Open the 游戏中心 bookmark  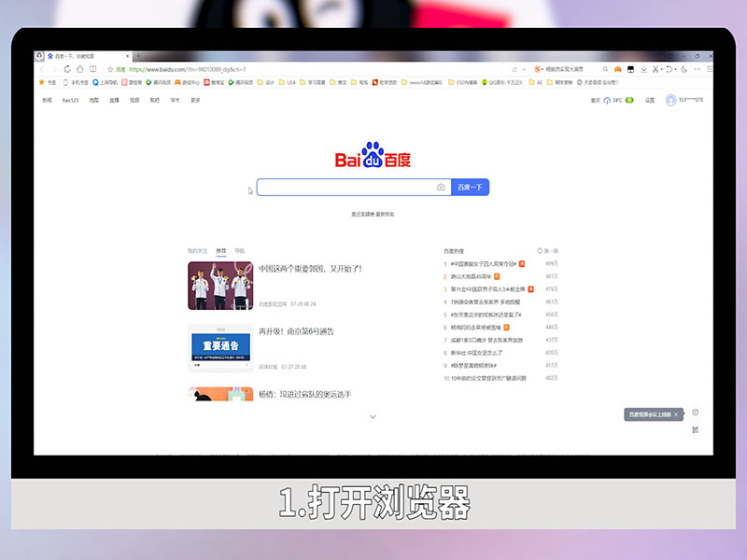click(188, 82)
